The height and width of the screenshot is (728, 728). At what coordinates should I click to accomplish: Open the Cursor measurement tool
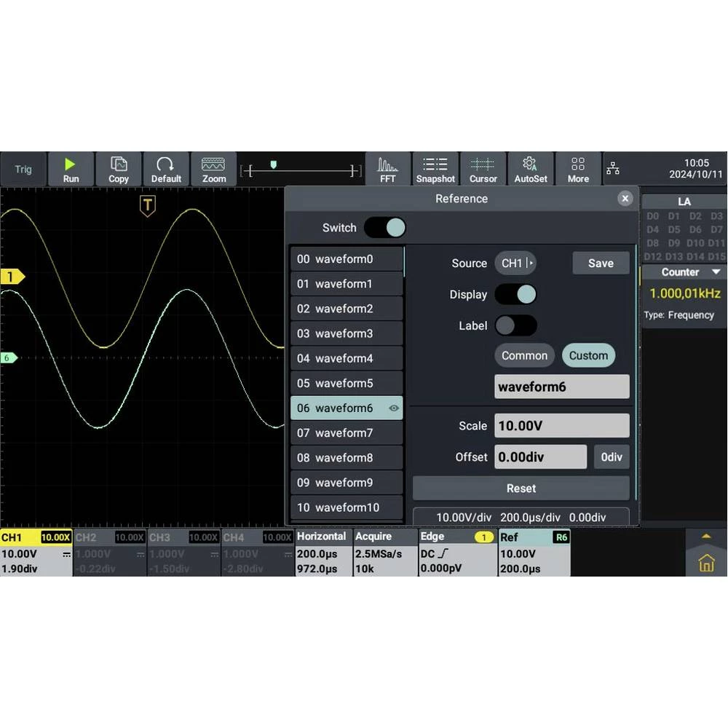[x=483, y=170]
